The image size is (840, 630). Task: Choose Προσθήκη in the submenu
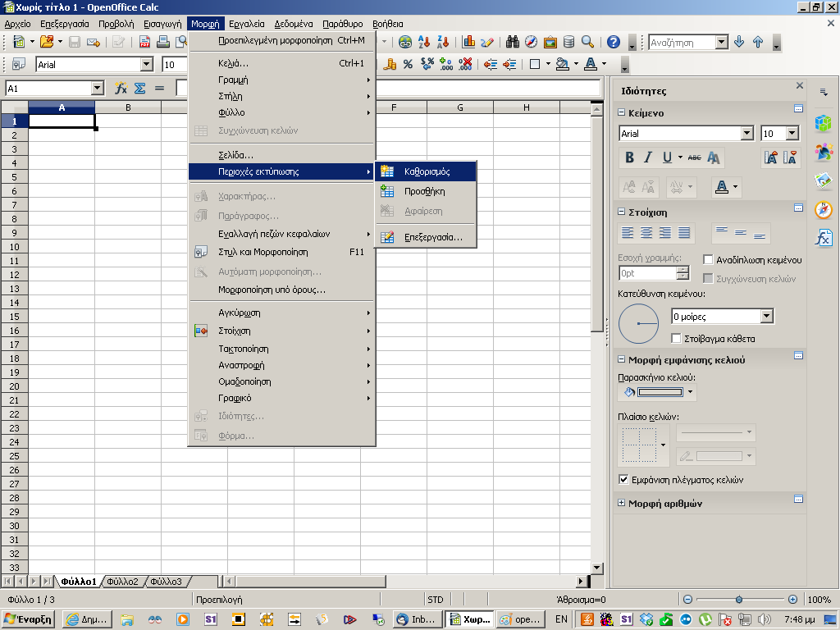pyautogui.click(x=426, y=191)
